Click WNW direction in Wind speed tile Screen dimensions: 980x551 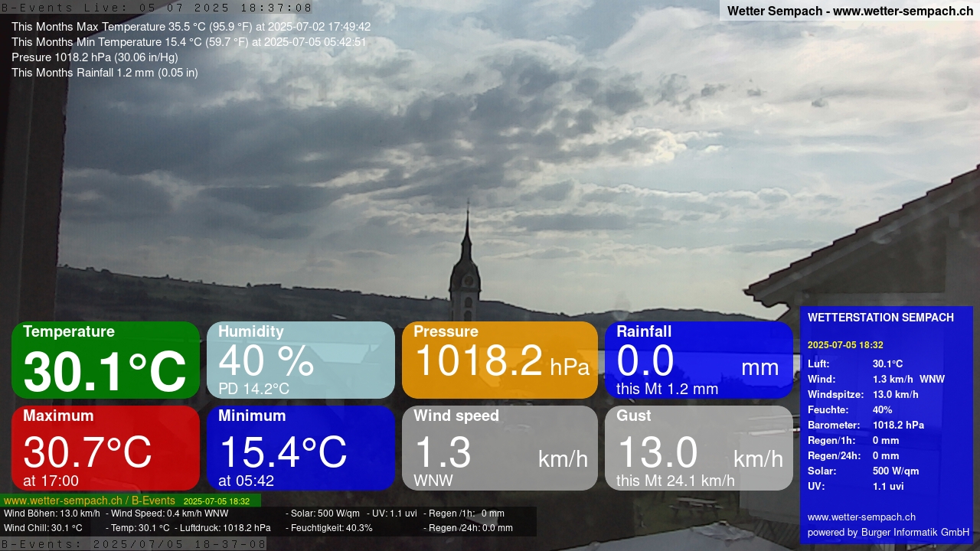tap(433, 481)
